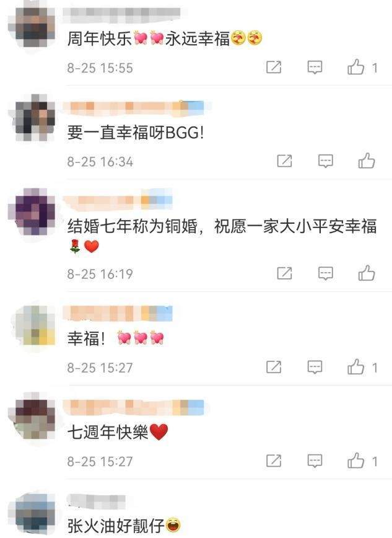Like the 周年快乐 comment
The image size is (392, 538).
click(356, 67)
